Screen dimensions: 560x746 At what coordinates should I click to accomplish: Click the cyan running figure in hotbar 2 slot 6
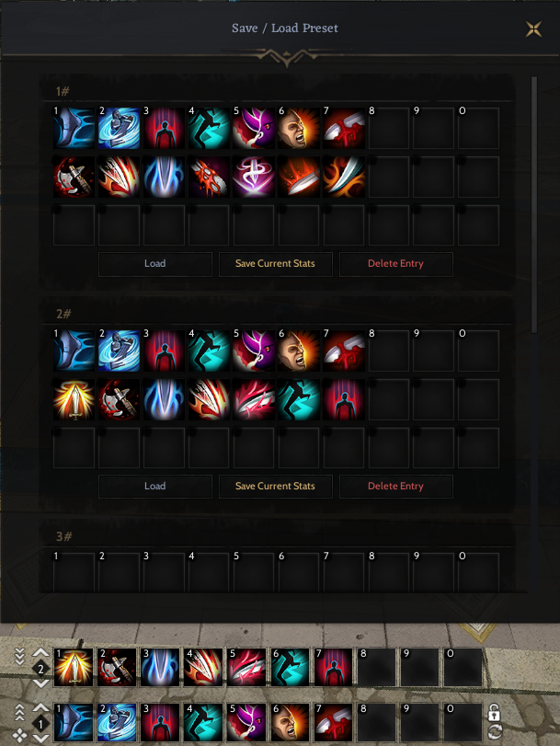[x=290, y=668]
